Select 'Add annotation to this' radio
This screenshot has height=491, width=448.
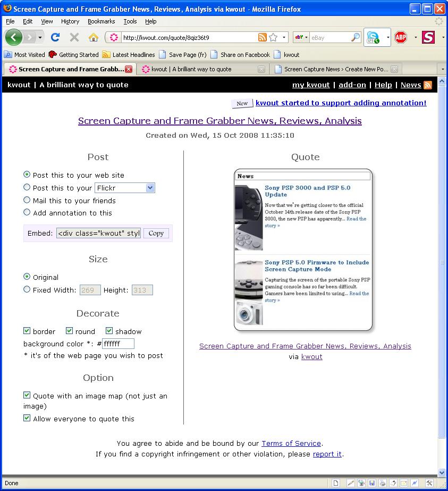pyautogui.click(x=27, y=212)
